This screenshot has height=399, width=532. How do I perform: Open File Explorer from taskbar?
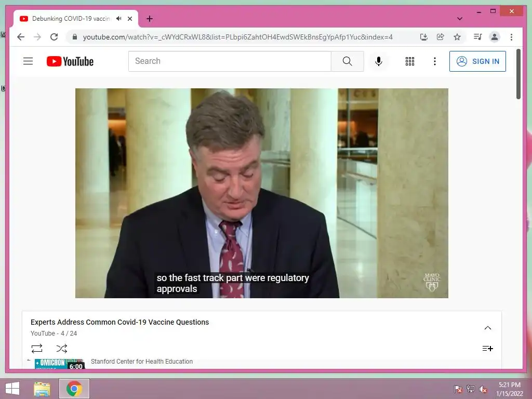coord(42,389)
